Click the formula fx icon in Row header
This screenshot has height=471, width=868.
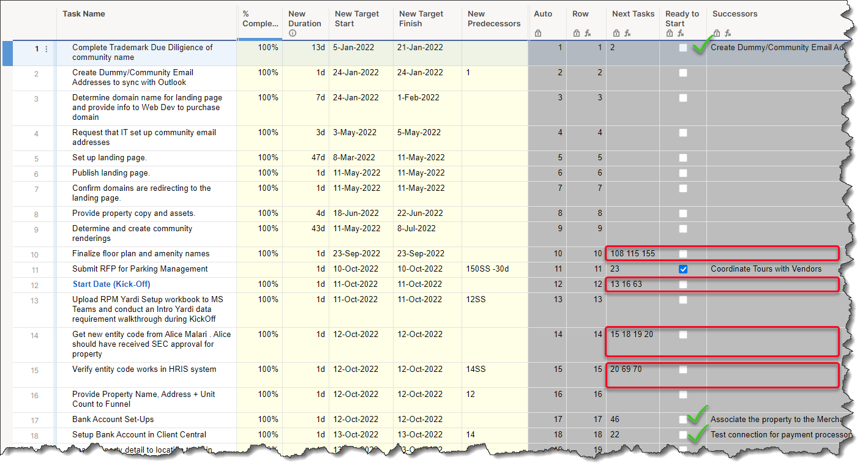tap(588, 33)
